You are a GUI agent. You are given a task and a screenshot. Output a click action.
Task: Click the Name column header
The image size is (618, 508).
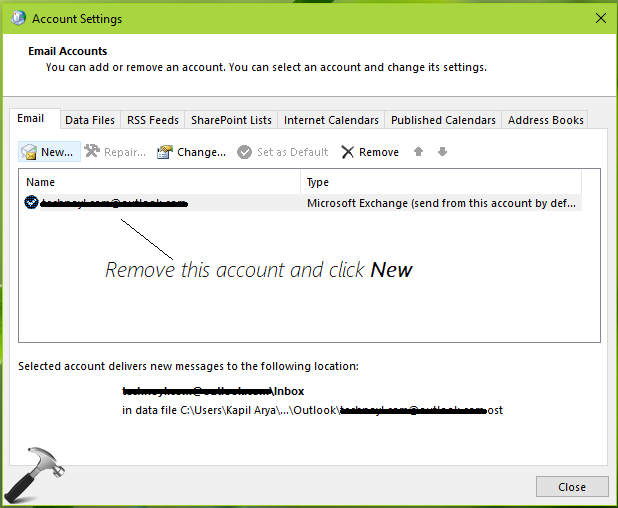point(159,182)
